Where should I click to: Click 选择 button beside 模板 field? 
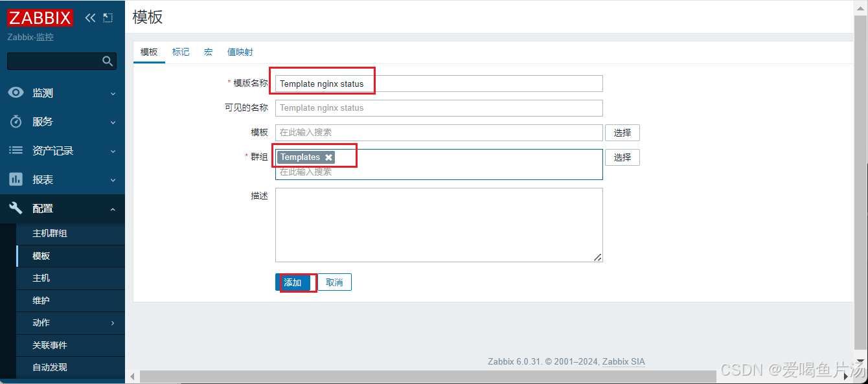[x=622, y=133]
